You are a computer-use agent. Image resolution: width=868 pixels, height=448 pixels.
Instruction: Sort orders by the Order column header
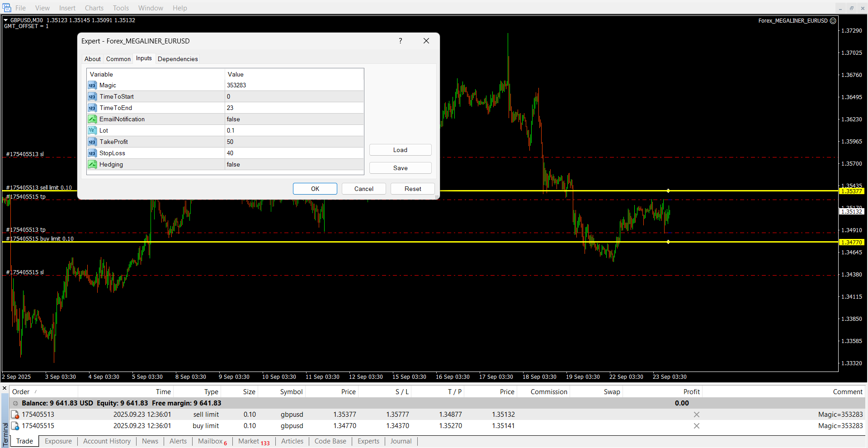click(x=21, y=392)
